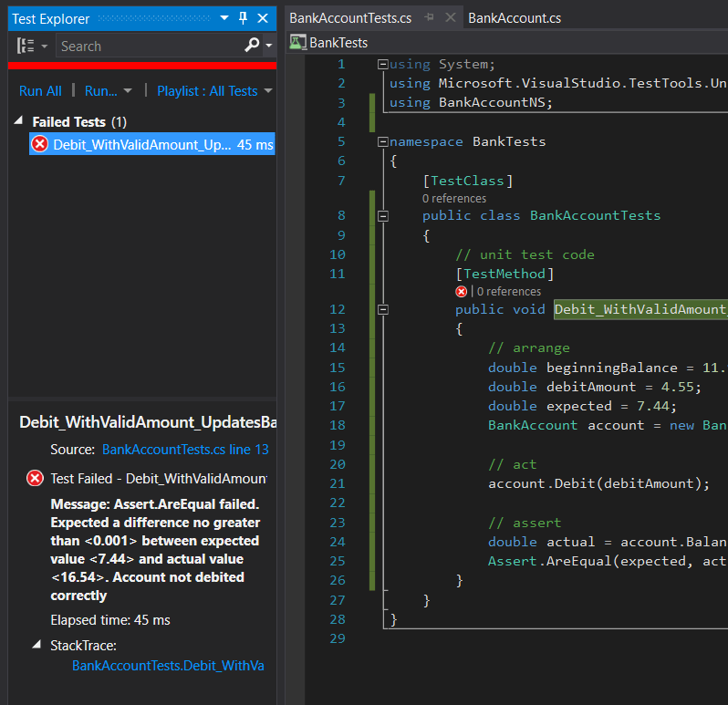This screenshot has width=728, height=705.
Task: Click the 'using BankAccountNS;' line
Action: [471, 102]
